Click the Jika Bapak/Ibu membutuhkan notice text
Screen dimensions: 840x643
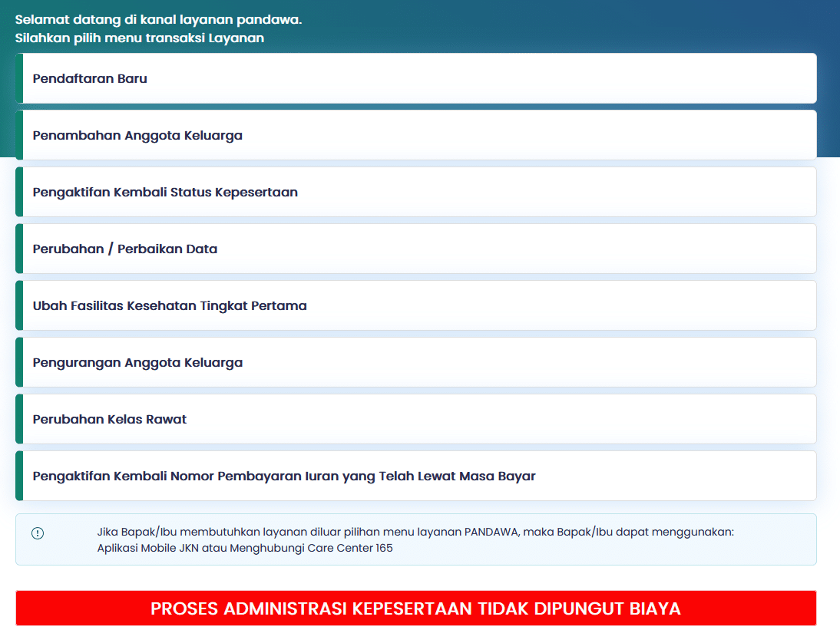415,531
